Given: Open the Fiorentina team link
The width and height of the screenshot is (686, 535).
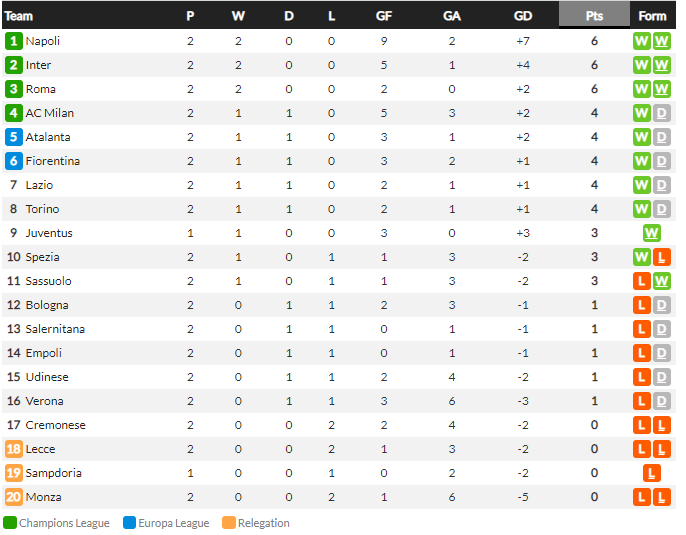Looking at the screenshot, I should point(52,161).
